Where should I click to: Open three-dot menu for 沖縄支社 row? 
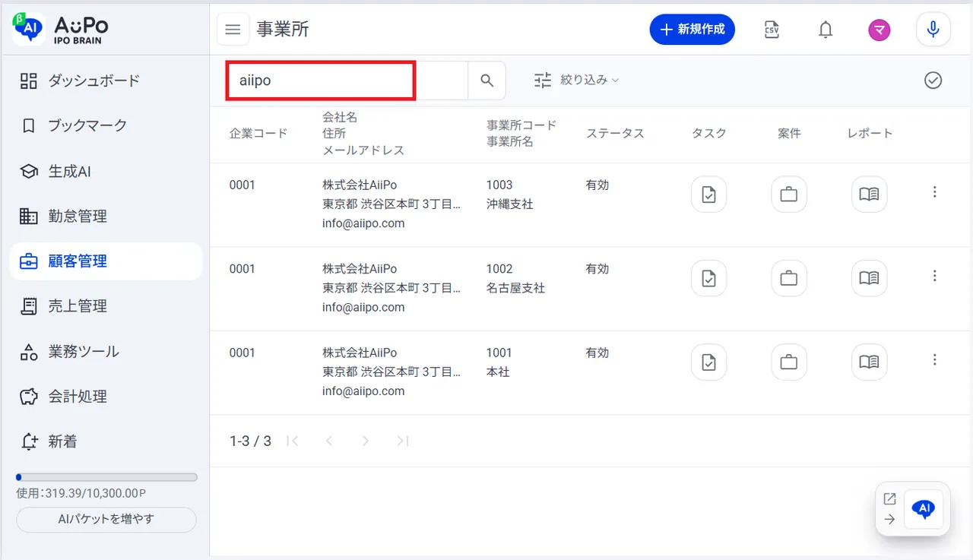pos(935,192)
